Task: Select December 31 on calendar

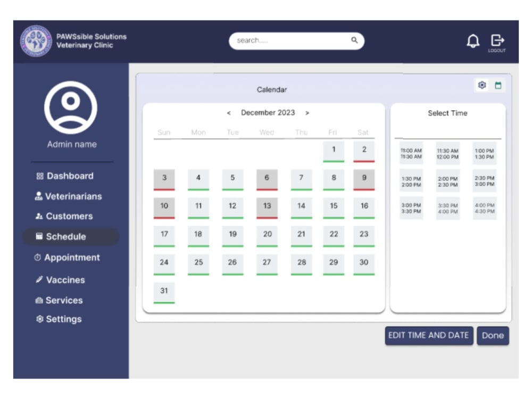Action: 164,293
